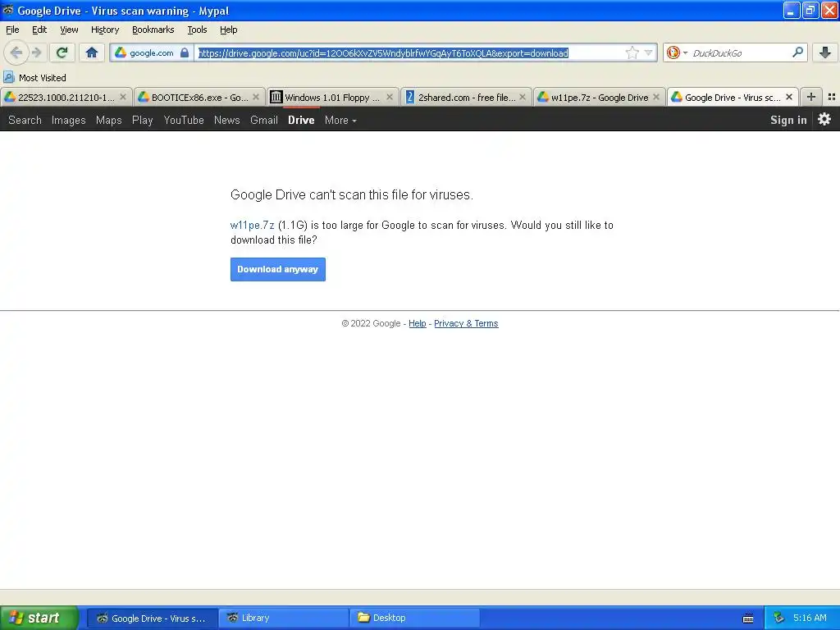Screen dimensions: 840x630
Task: Open the w11pe.7z file link
Action: click(253, 225)
